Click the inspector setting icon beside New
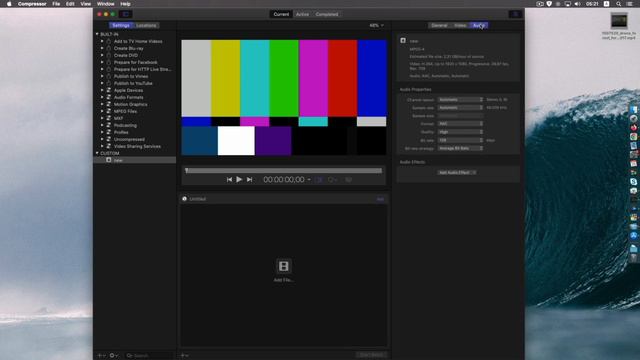640x360 pixels. coord(403,40)
